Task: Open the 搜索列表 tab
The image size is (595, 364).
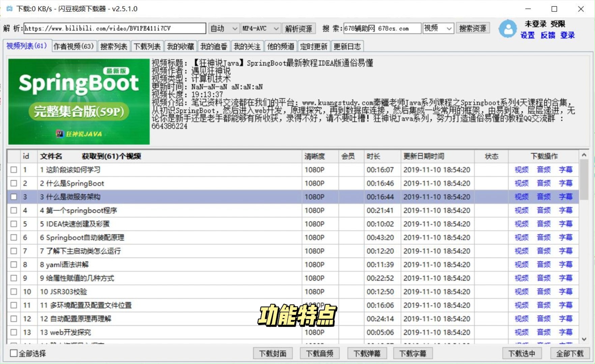Action: 114,46
